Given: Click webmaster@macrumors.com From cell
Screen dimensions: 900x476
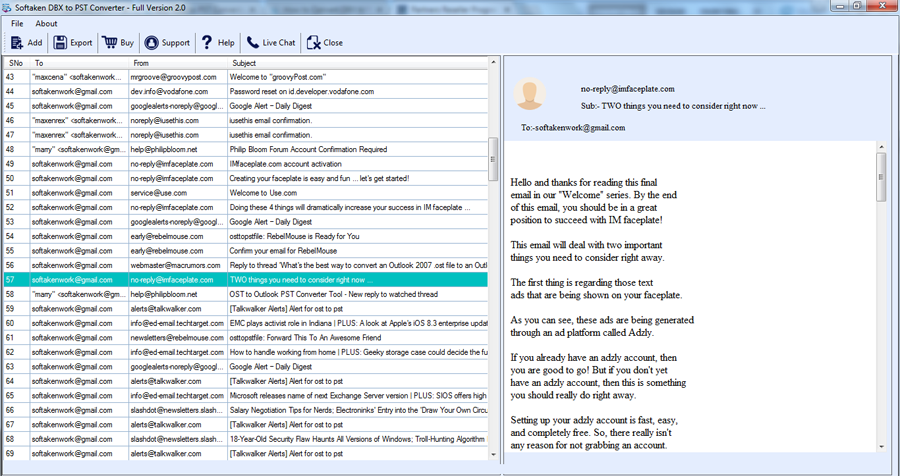Looking at the screenshot, I should 178,265.
